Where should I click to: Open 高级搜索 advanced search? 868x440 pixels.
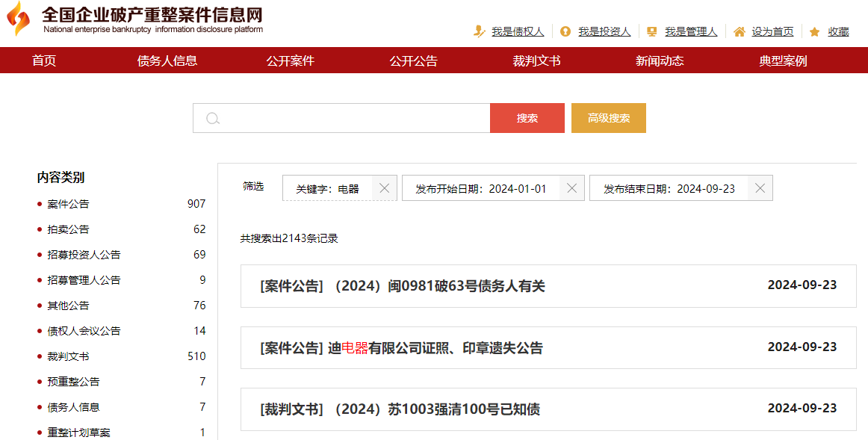608,118
